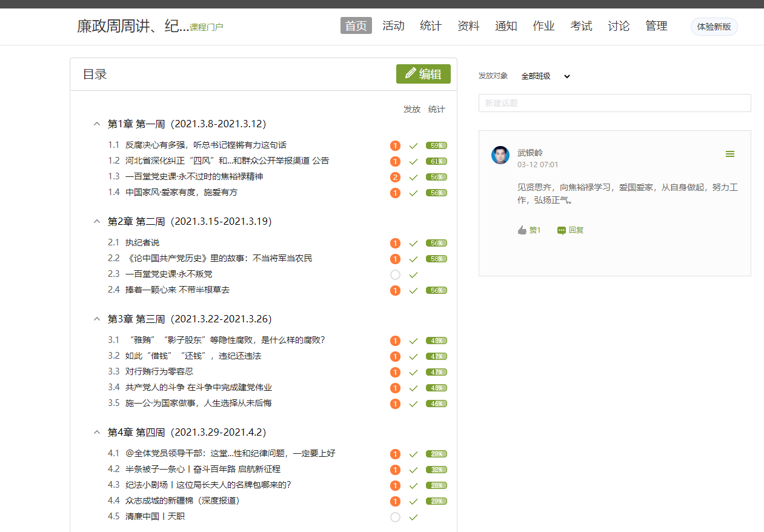The height and width of the screenshot is (532, 764).
Task: Click the green 编辑 button
Action: 424,74
